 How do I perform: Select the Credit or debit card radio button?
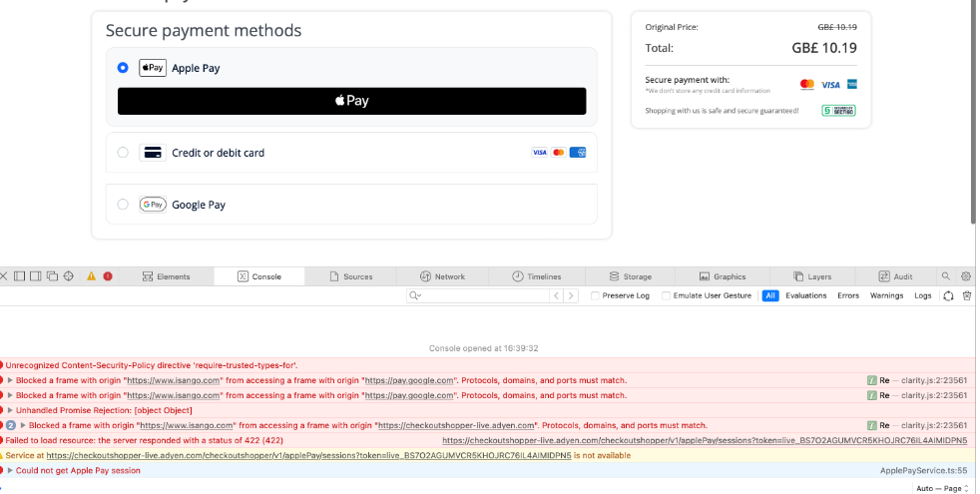123,153
